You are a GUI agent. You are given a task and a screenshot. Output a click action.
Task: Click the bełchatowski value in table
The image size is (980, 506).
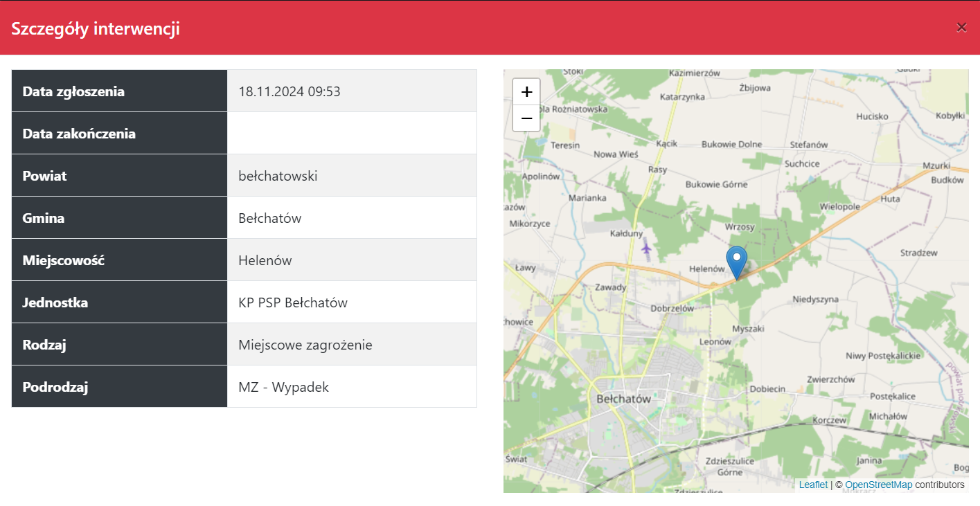click(x=278, y=176)
